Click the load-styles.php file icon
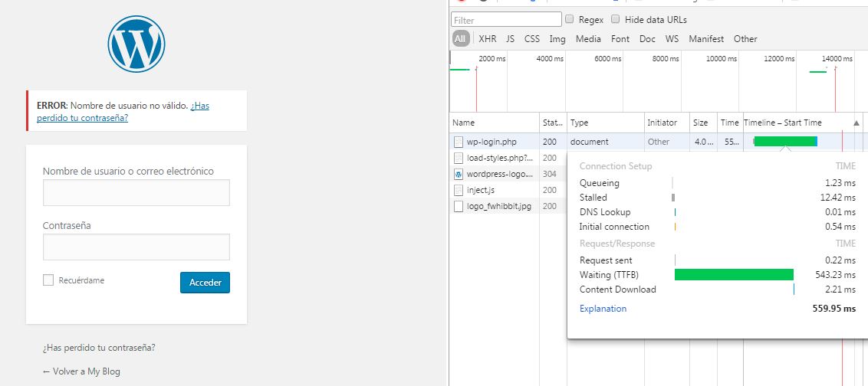The image size is (868, 386). tap(459, 158)
